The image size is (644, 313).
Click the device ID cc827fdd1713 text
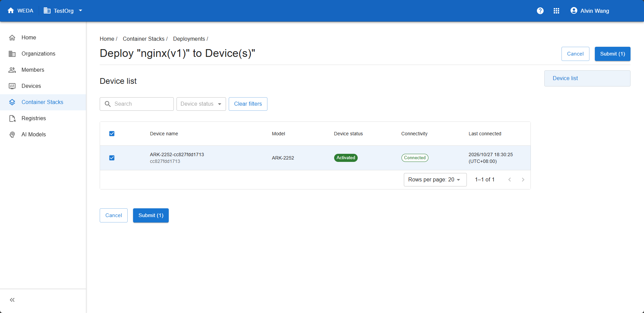165,162
